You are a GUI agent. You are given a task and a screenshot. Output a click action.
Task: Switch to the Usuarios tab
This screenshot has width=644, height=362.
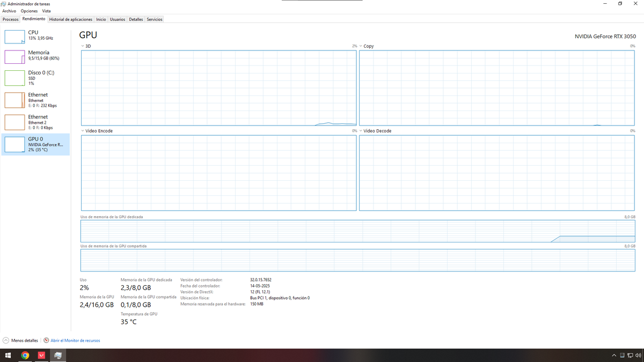[118, 19]
